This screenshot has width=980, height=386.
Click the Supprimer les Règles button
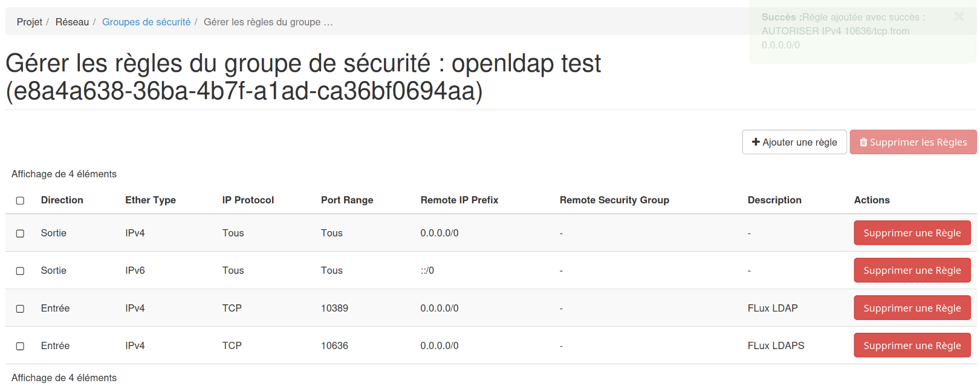point(913,142)
